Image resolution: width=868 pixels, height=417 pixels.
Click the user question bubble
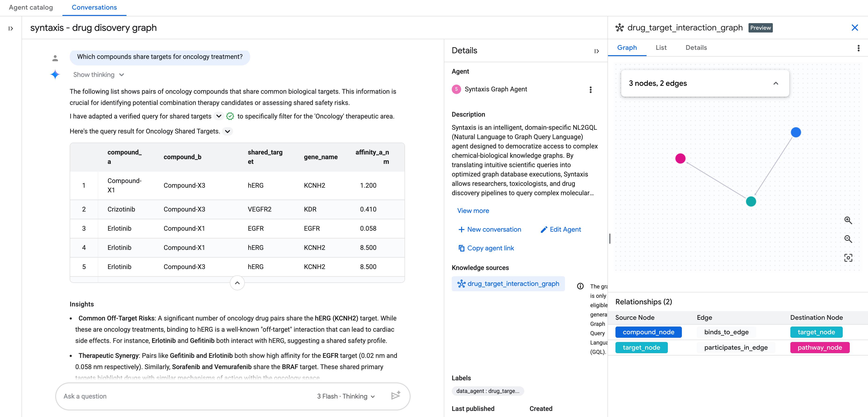(160, 57)
